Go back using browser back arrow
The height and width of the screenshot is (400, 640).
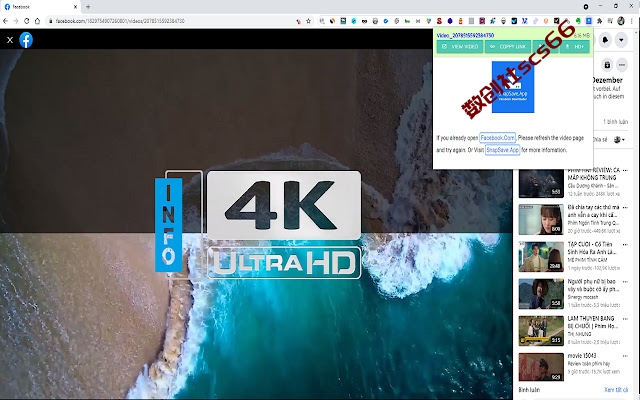(x=5, y=21)
